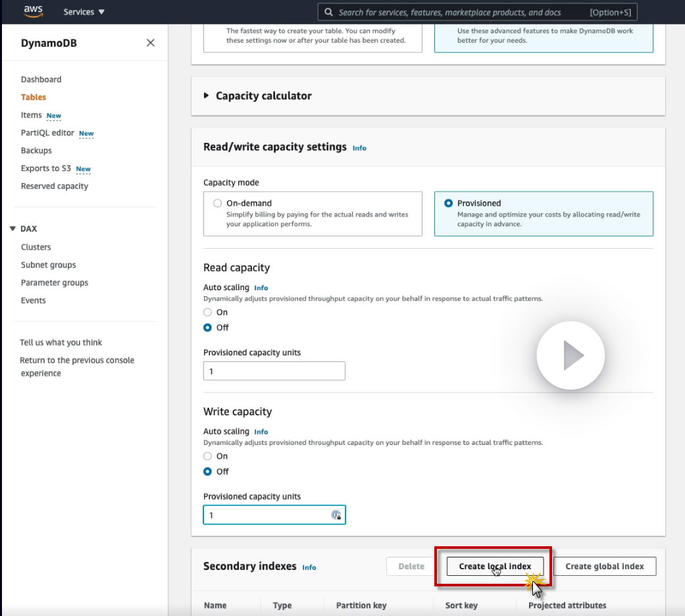Click the password manager icon in write capacity field

pos(336,515)
